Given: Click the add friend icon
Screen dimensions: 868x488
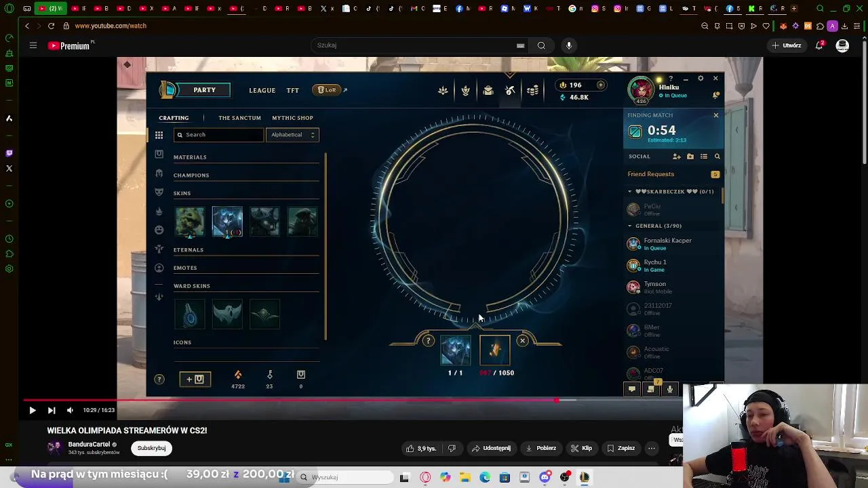Looking at the screenshot, I should click(676, 157).
